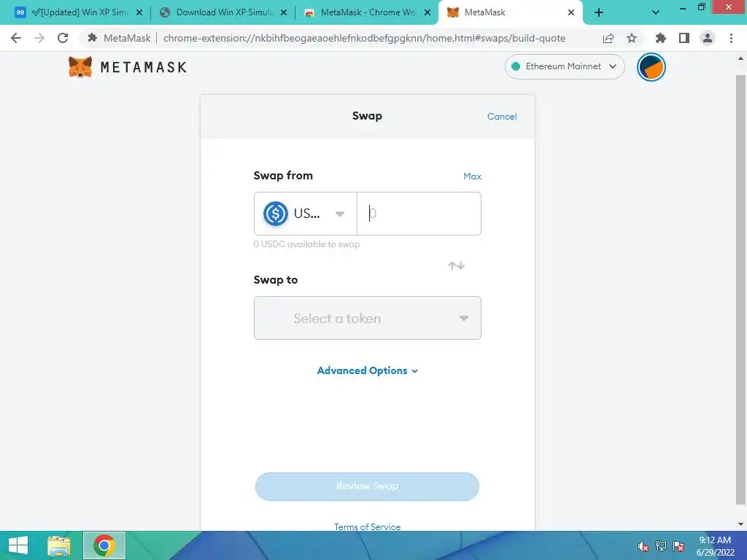The width and height of the screenshot is (747, 560).
Task: Open the Chrome three-dot menu
Action: [731, 38]
